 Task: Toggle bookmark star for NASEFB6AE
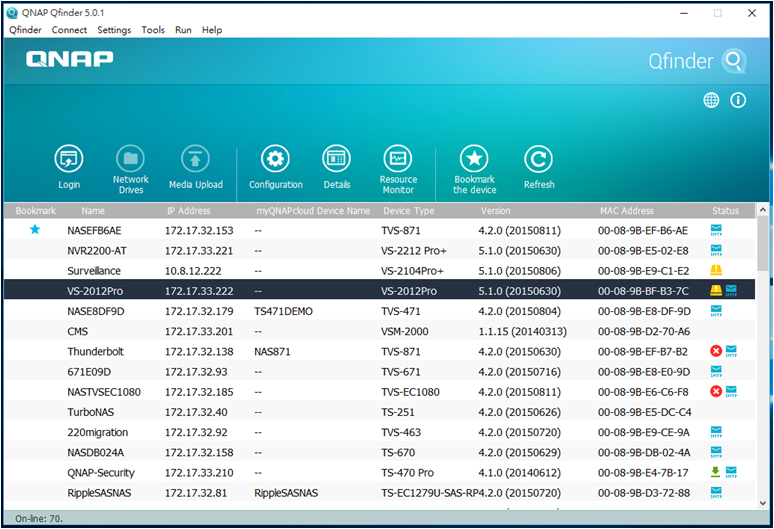coord(35,230)
